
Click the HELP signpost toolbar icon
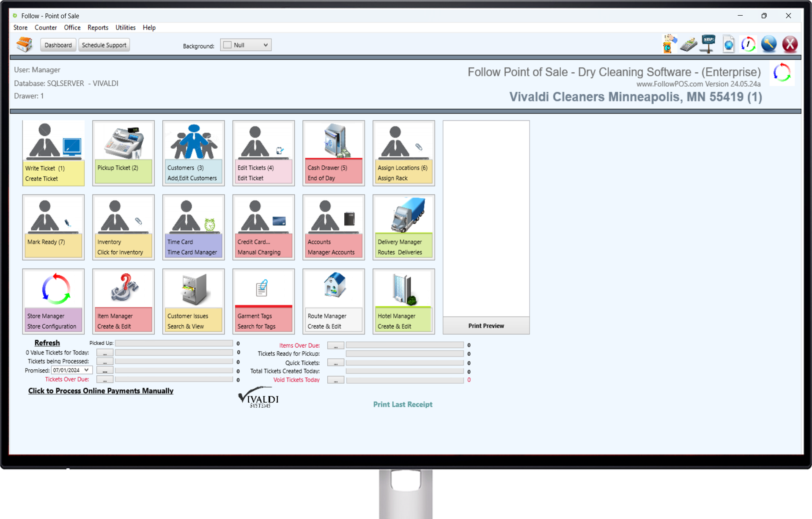(708, 44)
